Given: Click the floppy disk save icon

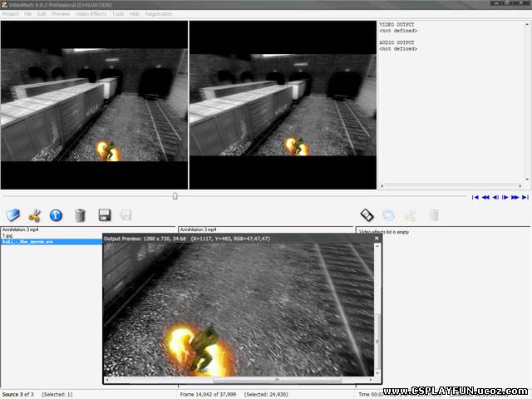Looking at the screenshot, I should [x=105, y=215].
